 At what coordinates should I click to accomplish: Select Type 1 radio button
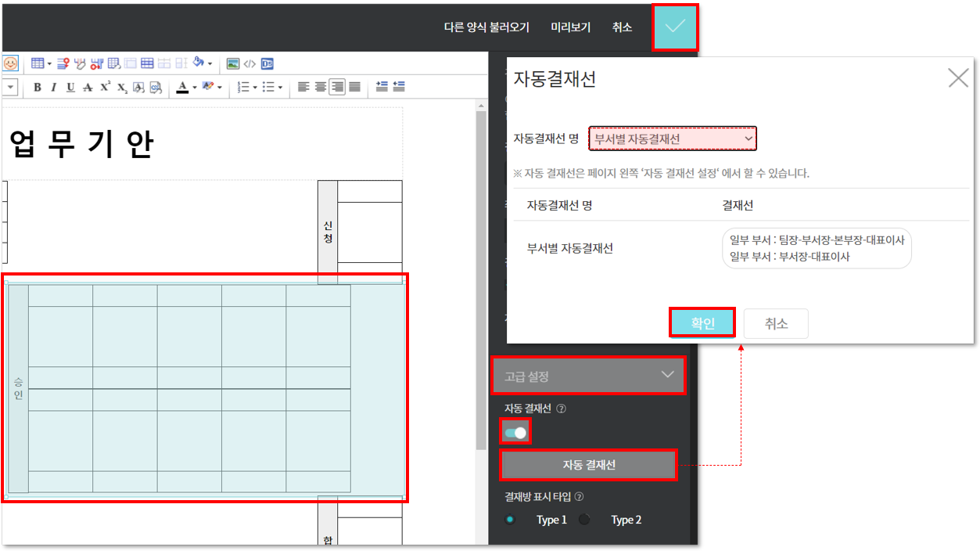(511, 520)
